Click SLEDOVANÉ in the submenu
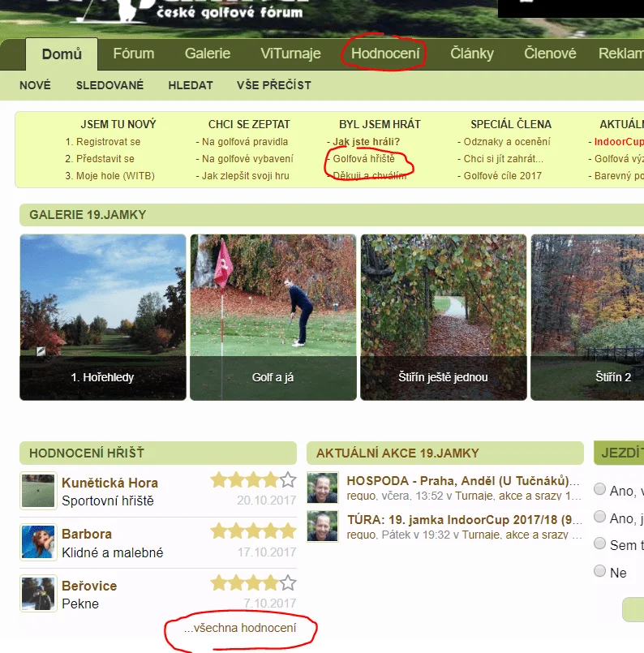 tap(109, 85)
